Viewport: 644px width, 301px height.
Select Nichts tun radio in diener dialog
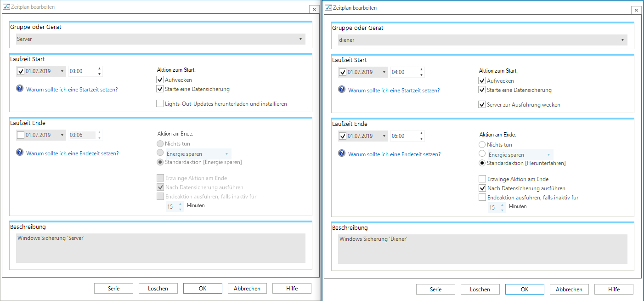click(x=482, y=145)
